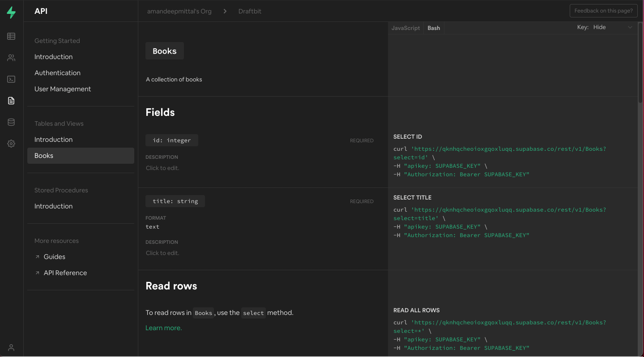This screenshot has height=357, width=644.
Task: Click the 'id: integer' field tag
Action: (x=172, y=140)
